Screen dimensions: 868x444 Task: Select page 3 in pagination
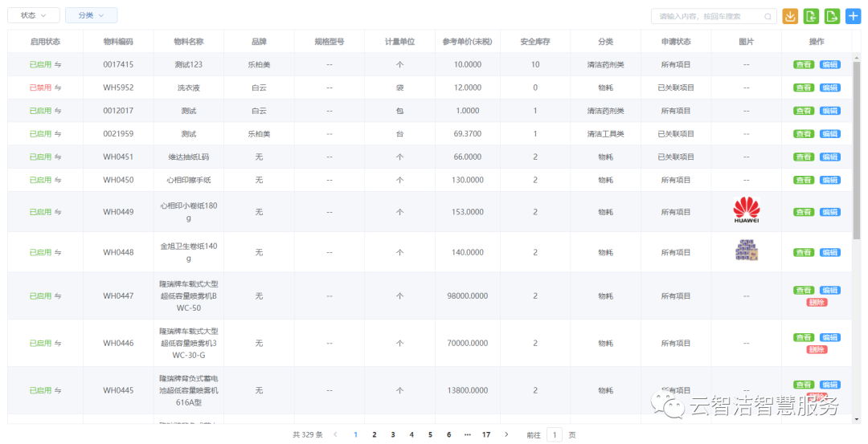(393, 434)
